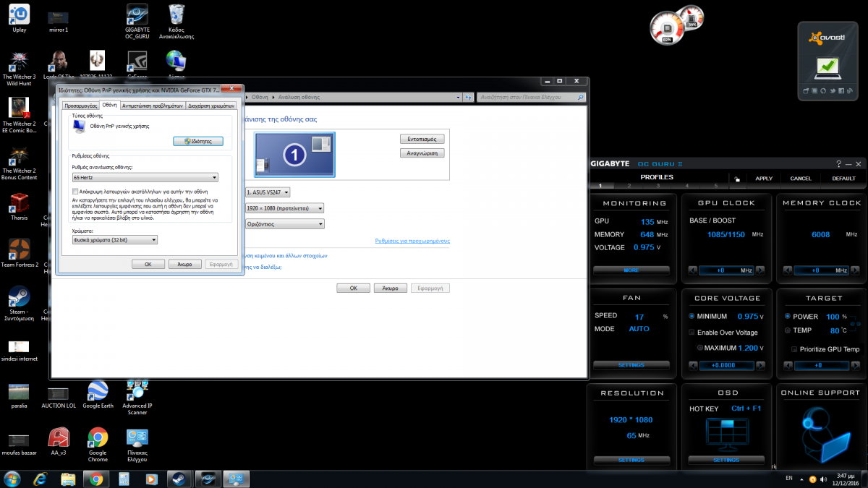This screenshot has height=488, width=868.
Task: Switch to the Οθόνη tab
Action: point(109,105)
